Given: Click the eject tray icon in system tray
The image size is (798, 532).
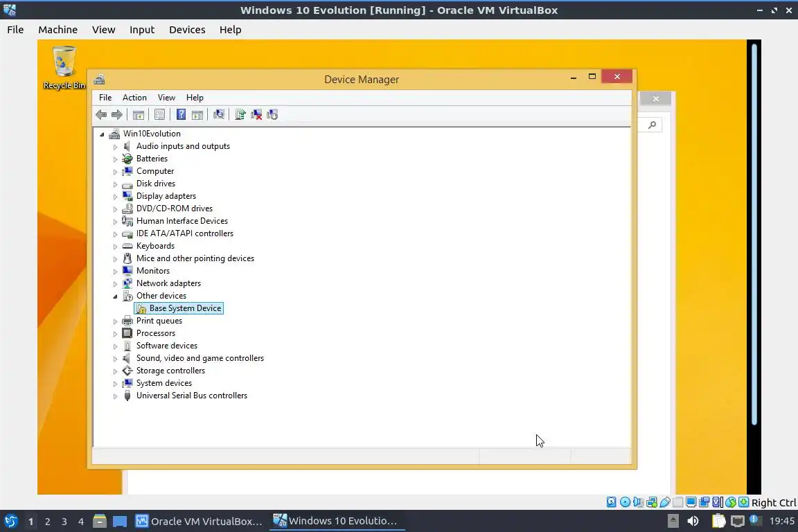Looking at the screenshot, I should [673, 521].
